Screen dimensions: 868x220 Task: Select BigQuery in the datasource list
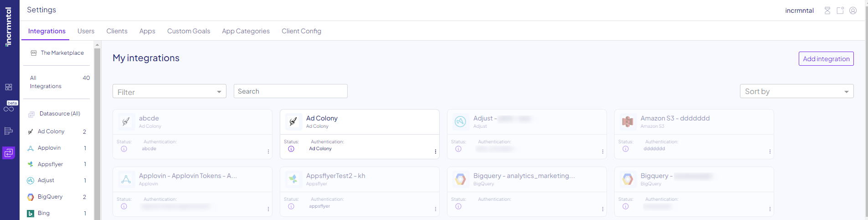point(50,197)
